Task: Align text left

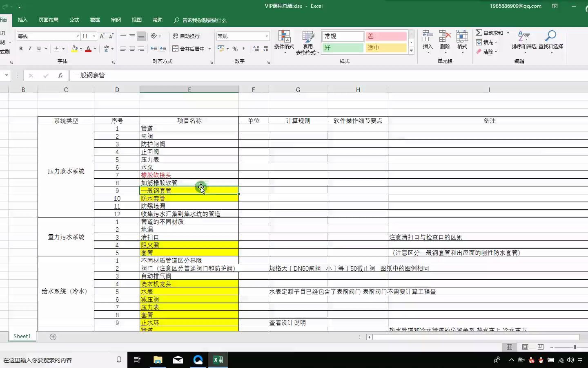Action: (123, 49)
